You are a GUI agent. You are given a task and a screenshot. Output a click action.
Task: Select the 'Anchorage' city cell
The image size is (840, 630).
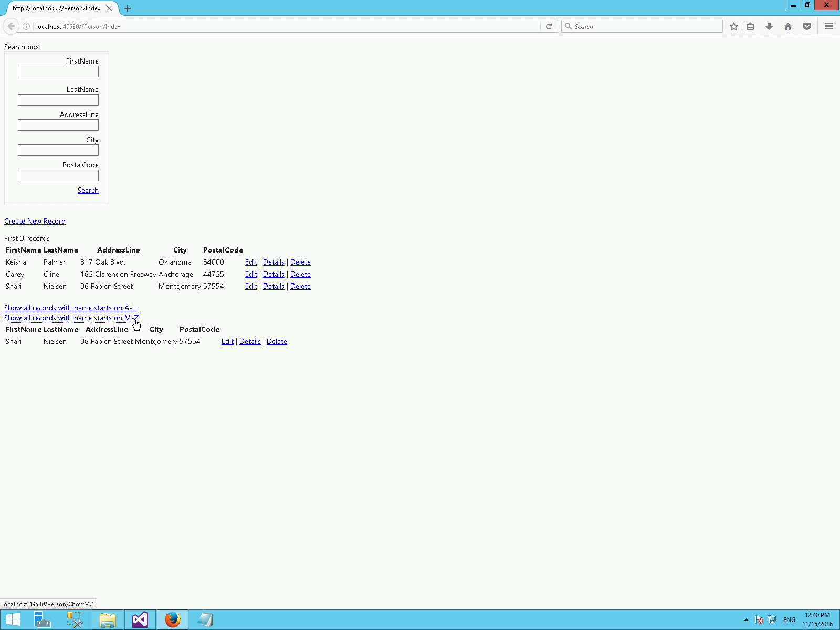click(176, 275)
